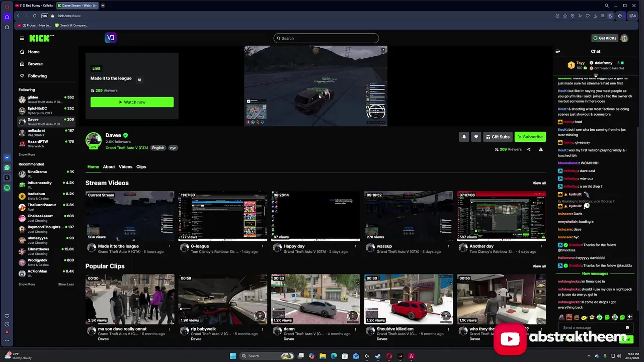Play 'Shouldve killed em' clip thumbnail
This screenshot has width=644, height=362.
(409, 299)
